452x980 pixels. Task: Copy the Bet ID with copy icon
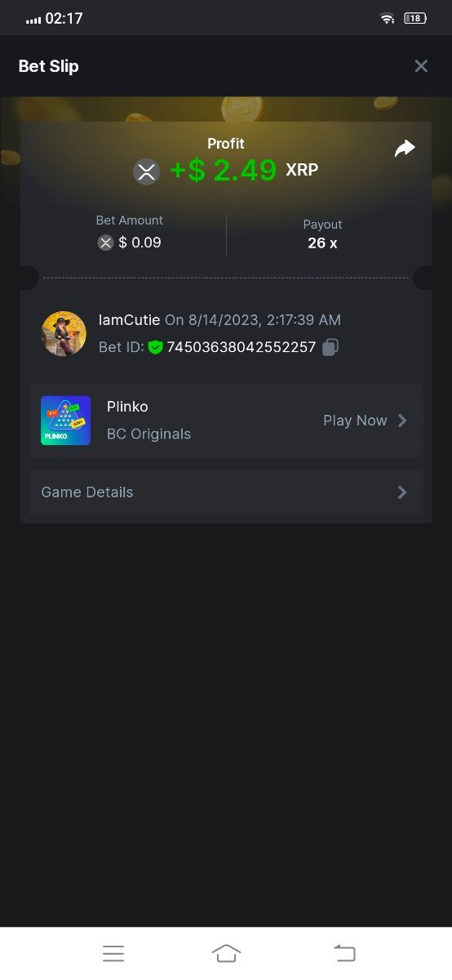[330, 347]
